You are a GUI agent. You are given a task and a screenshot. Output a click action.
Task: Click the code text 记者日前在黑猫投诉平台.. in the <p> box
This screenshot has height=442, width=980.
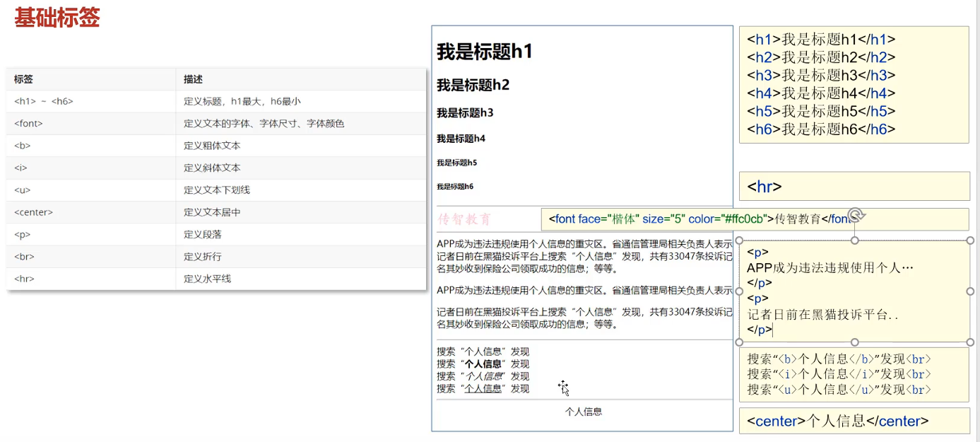(x=822, y=315)
